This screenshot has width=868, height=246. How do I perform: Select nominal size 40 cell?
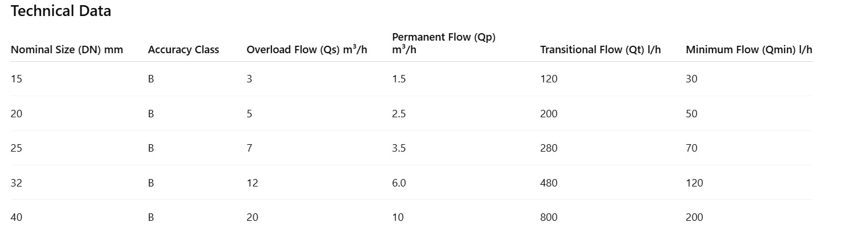coord(17,217)
